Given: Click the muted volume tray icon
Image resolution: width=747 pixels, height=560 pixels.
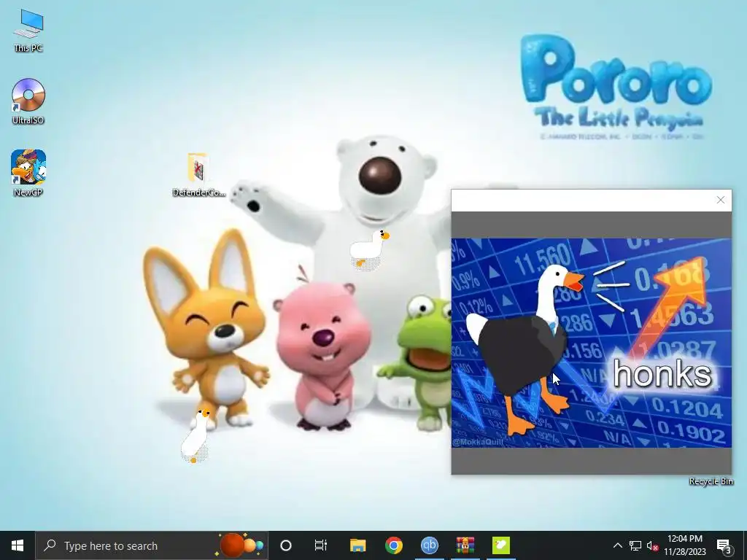Looking at the screenshot, I should 652,545.
